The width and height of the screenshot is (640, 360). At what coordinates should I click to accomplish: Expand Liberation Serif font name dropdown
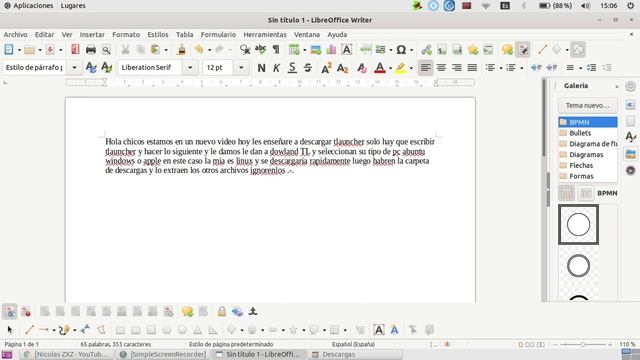coord(190,67)
